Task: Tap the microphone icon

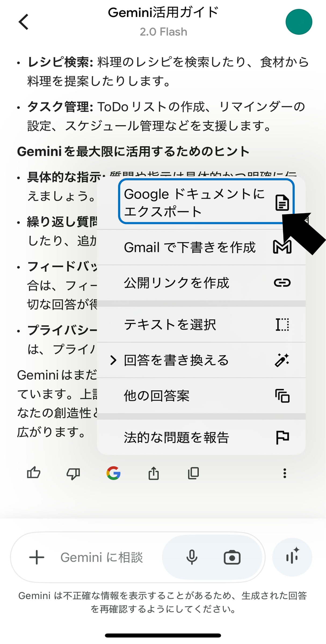Action: click(x=192, y=557)
